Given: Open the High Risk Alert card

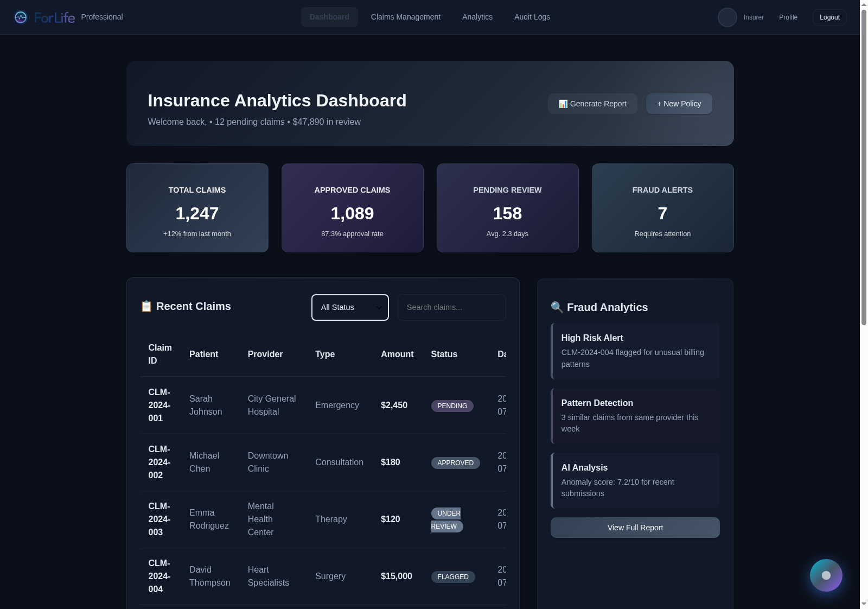Looking at the screenshot, I should (x=635, y=351).
